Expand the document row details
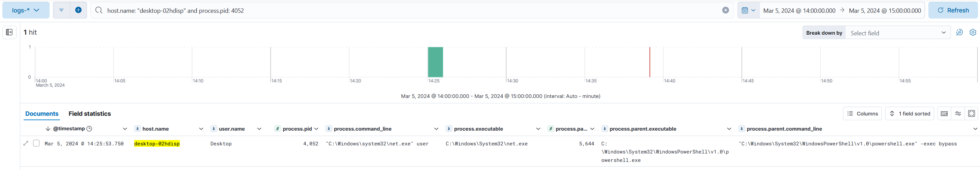The image size is (980, 170). pyautogui.click(x=26, y=143)
